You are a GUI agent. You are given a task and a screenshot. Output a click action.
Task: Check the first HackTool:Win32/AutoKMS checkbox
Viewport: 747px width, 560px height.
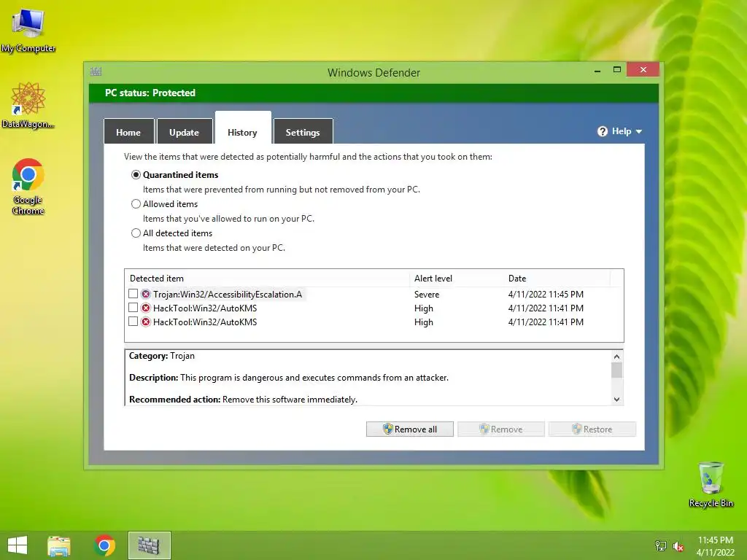pyautogui.click(x=133, y=308)
